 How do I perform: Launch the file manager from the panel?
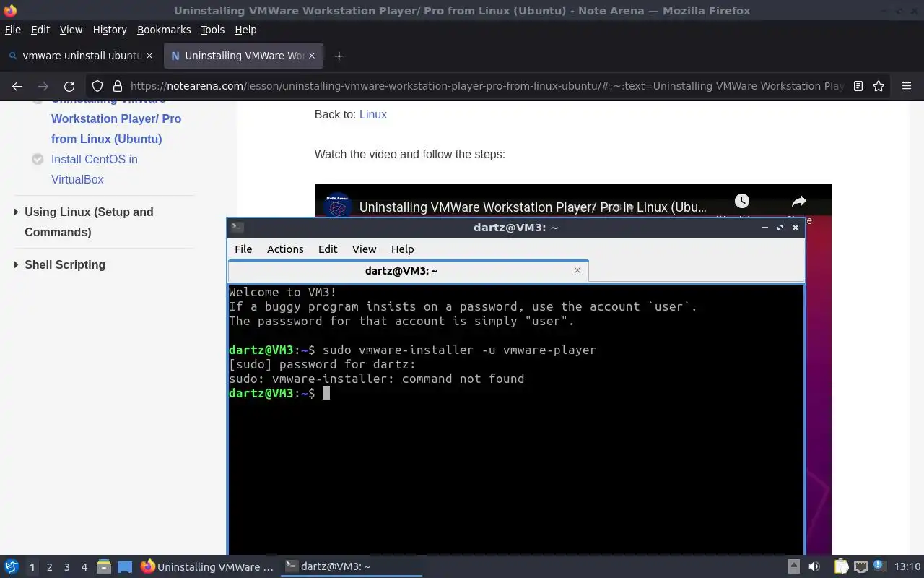tap(103, 567)
